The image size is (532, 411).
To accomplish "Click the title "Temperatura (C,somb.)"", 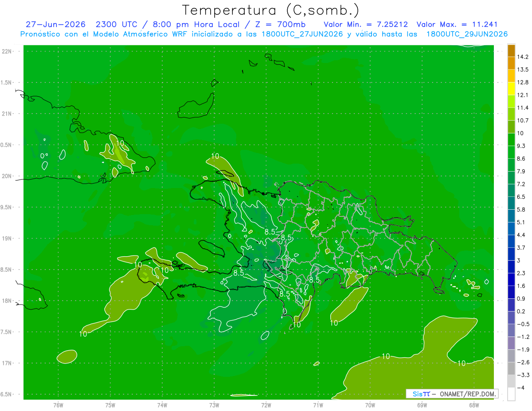I will [270, 10].
